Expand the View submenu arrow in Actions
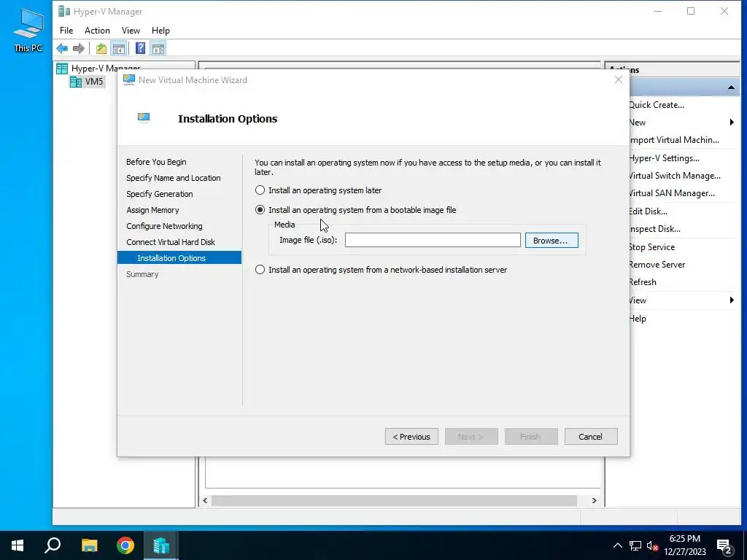Viewport: 747px width, 560px height. point(732,300)
